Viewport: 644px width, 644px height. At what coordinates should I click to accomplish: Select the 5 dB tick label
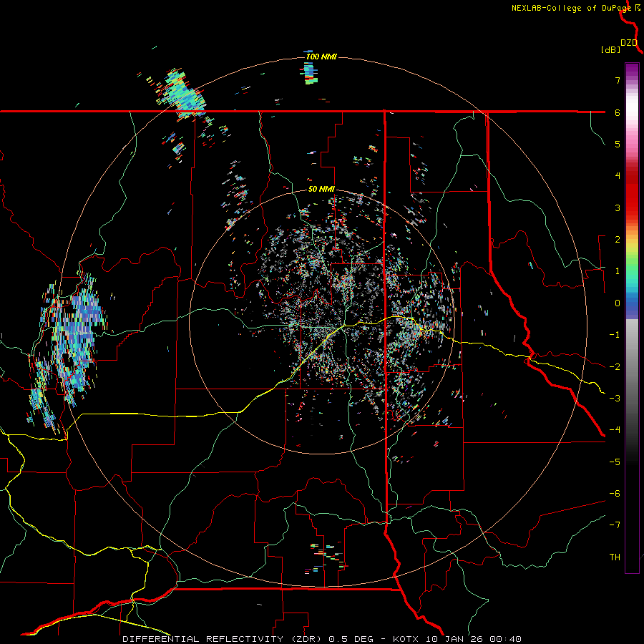click(x=618, y=144)
